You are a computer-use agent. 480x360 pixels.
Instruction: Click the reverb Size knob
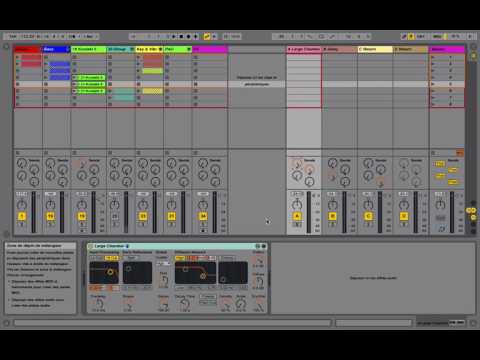pos(163,279)
